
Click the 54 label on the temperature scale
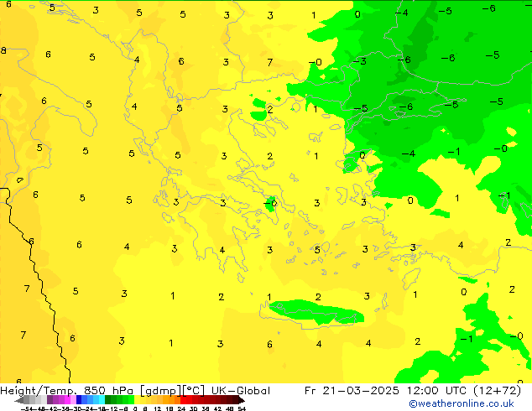[x=242, y=409]
